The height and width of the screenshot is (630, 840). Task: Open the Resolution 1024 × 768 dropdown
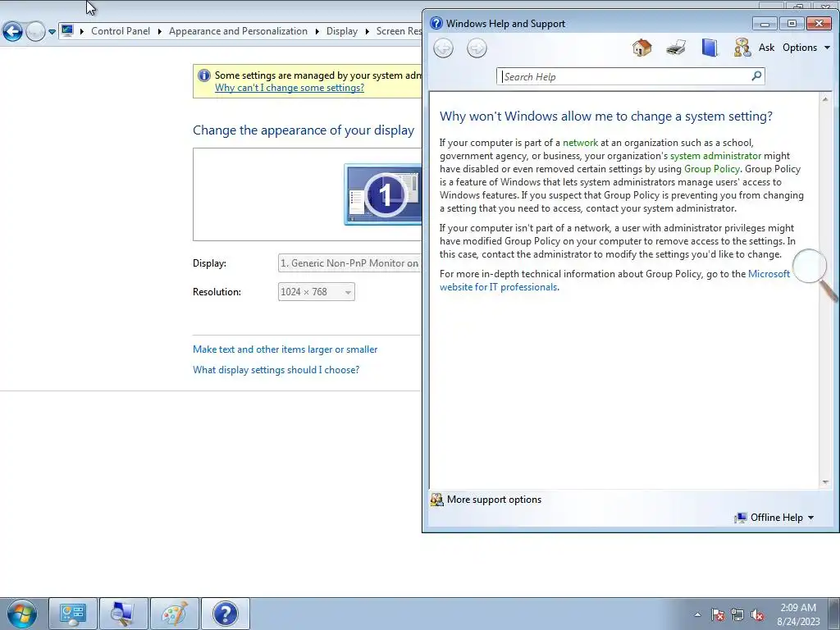click(316, 292)
